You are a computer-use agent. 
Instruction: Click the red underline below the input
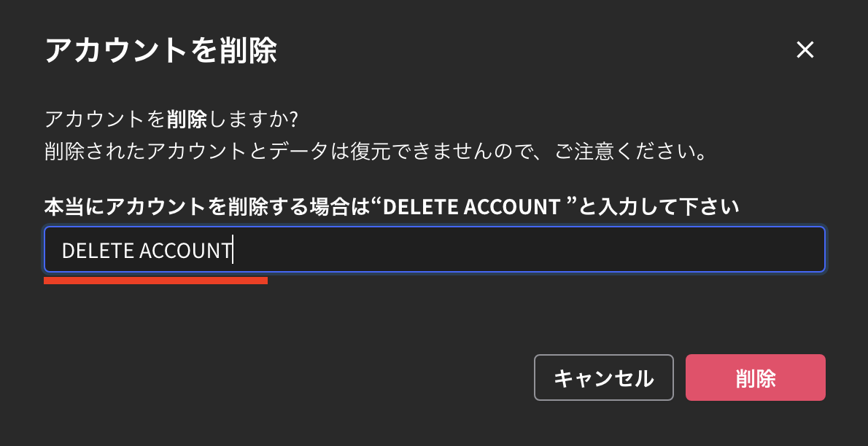pyautogui.click(x=155, y=280)
